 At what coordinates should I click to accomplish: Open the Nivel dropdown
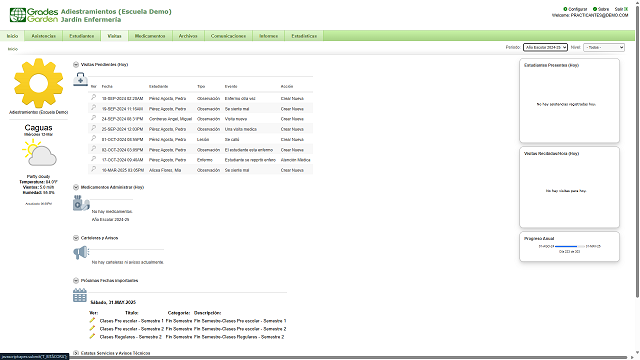(x=604, y=47)
